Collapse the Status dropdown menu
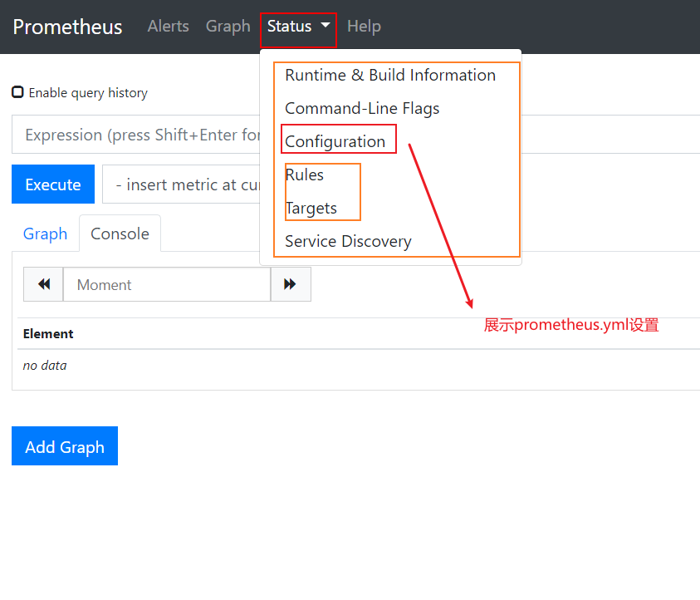This screenshot has width=700, height=600. (298, 27)
